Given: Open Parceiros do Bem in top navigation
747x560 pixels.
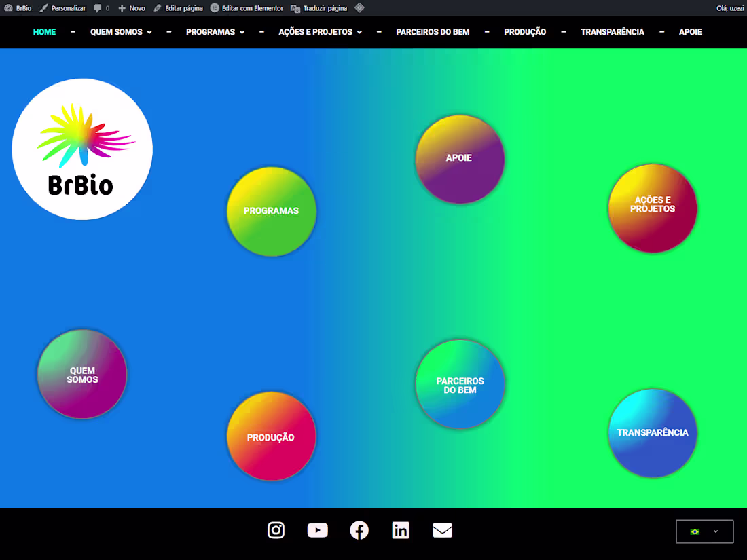Looking at the screenshot, I should click(433, 32).
